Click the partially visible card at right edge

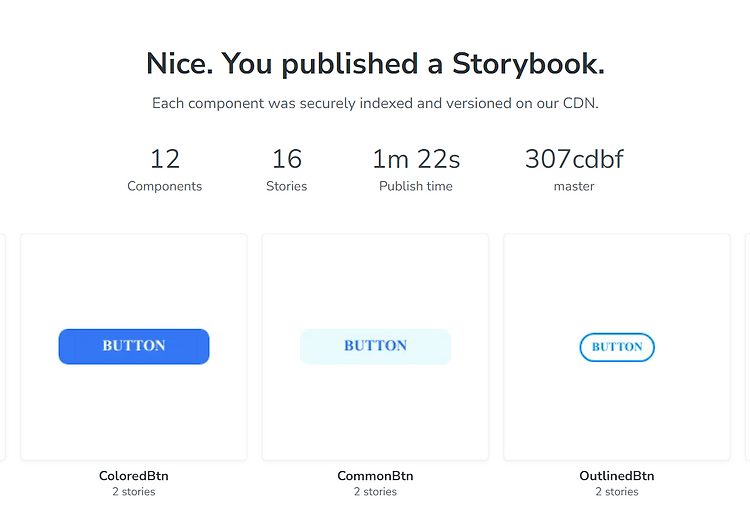[x=748, y=347]
